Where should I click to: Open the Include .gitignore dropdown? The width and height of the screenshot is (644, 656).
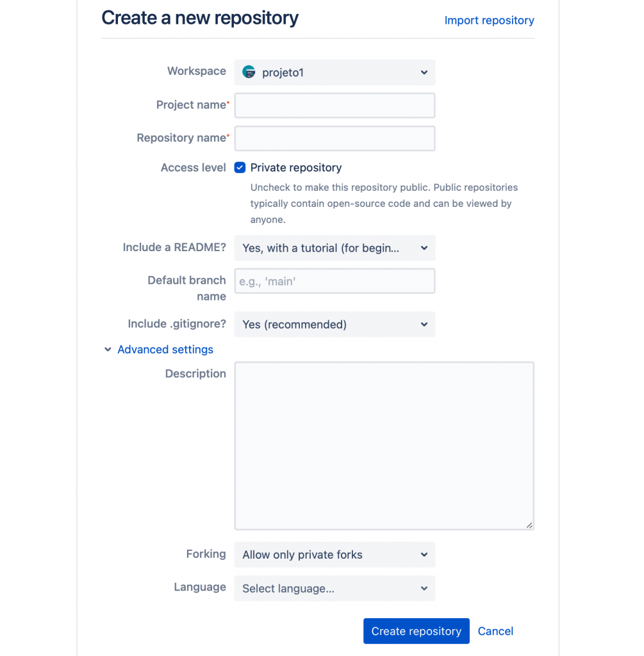(334, 325)
